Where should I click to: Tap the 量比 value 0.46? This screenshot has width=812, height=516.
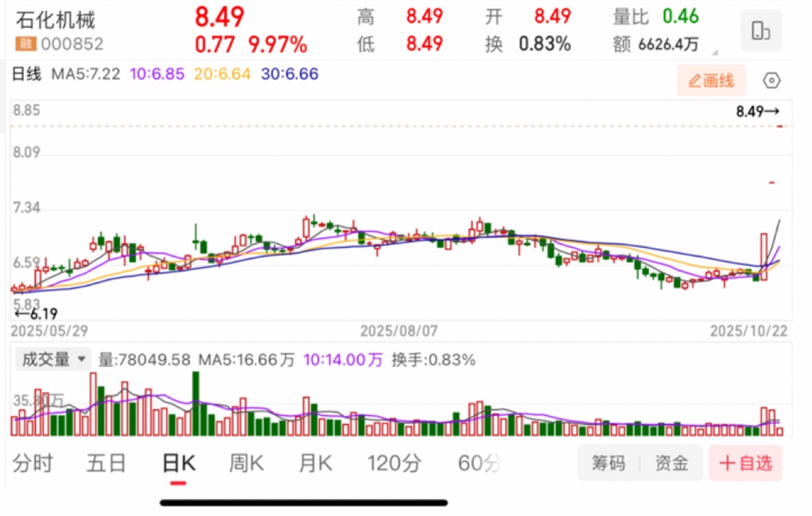point(681,16)
